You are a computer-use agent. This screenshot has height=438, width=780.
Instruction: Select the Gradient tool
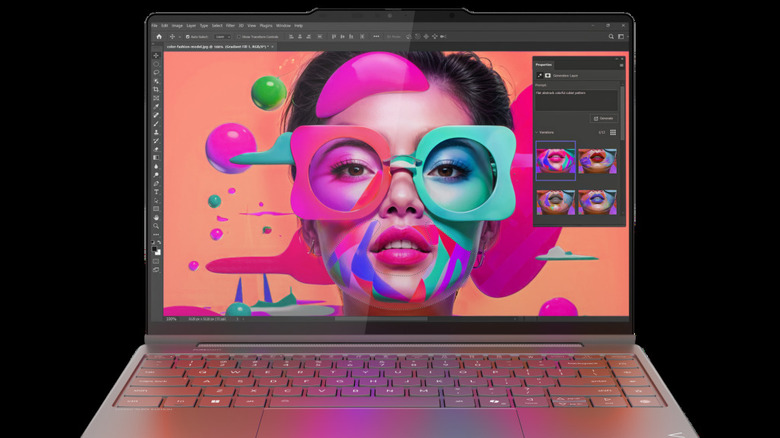pos(156,158)
